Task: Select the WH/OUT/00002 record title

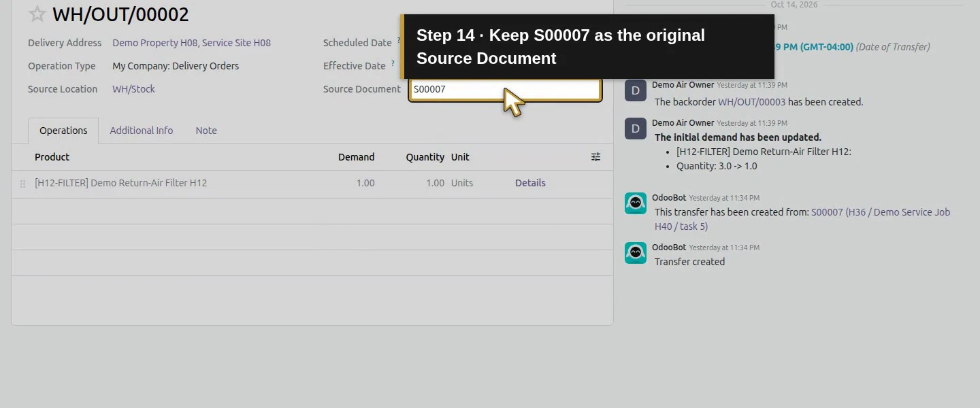Action: (x=120, y=14)
